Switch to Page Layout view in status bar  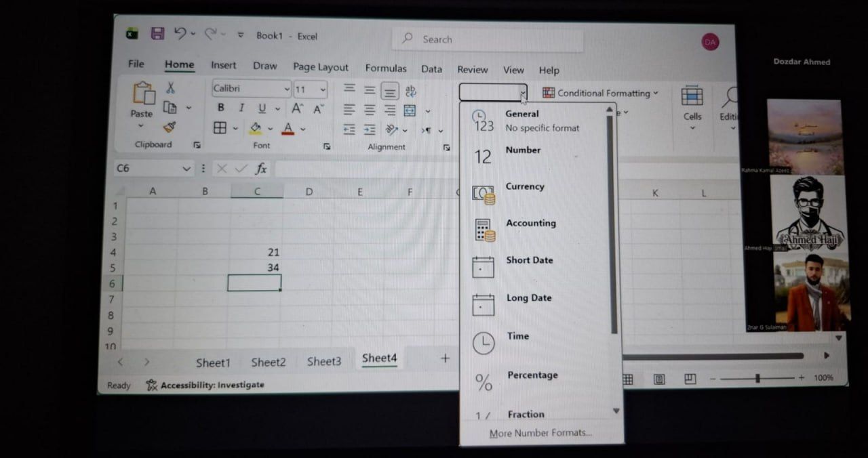(659, 379)
